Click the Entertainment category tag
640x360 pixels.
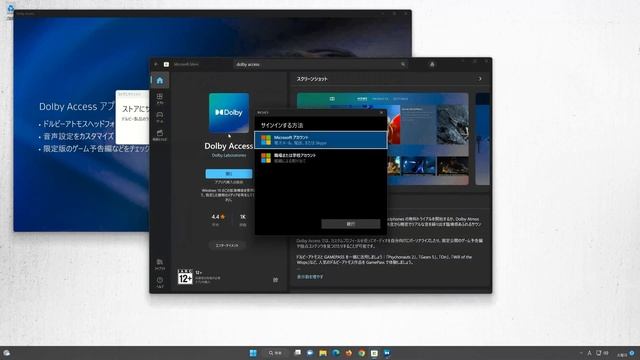click(x=227, y=245)
